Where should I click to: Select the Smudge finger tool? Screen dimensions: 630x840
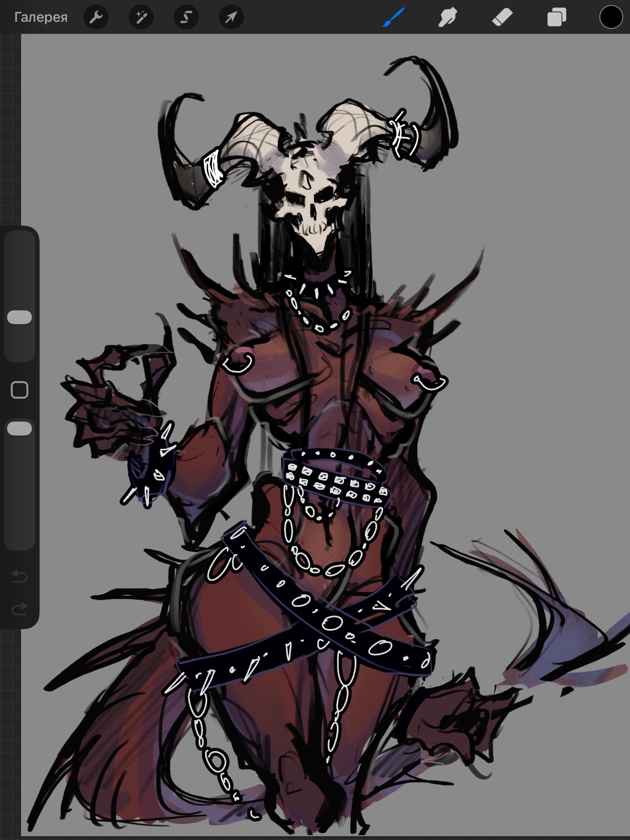[448, 17]
